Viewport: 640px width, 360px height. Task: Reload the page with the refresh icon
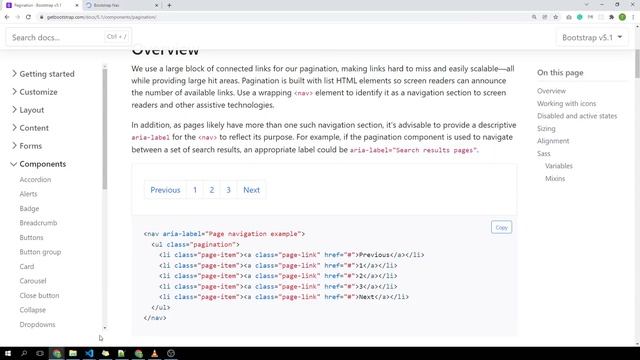pos(28,17)
